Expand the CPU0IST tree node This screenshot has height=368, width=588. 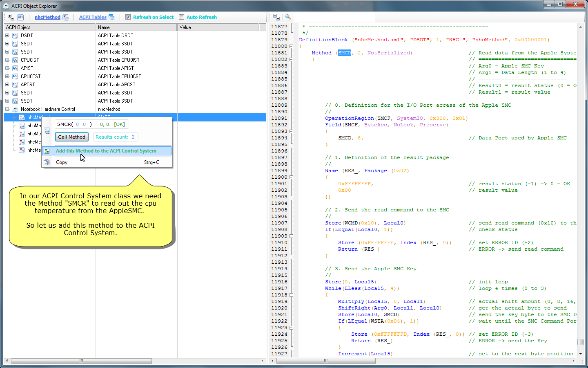pos(7,60)
